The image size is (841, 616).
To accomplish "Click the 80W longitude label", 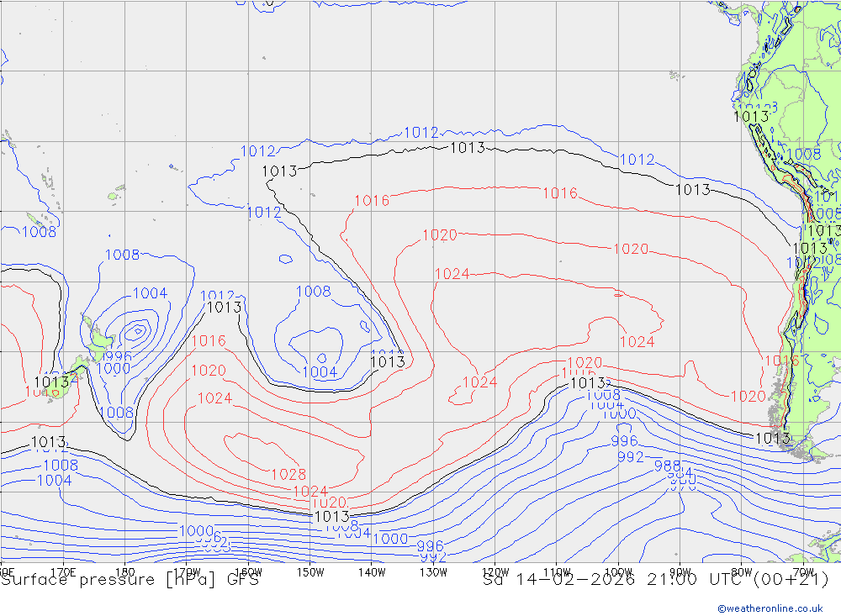I will click(x=742, y=572).
